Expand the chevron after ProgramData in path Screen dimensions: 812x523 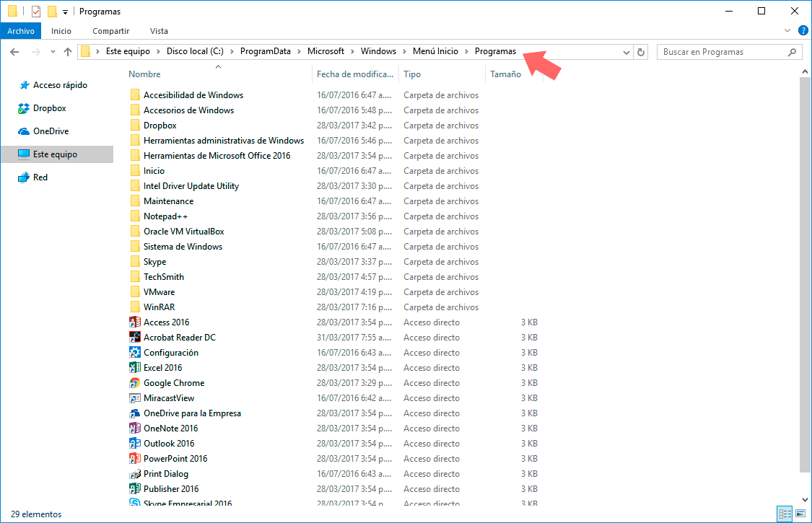point(300,51)
